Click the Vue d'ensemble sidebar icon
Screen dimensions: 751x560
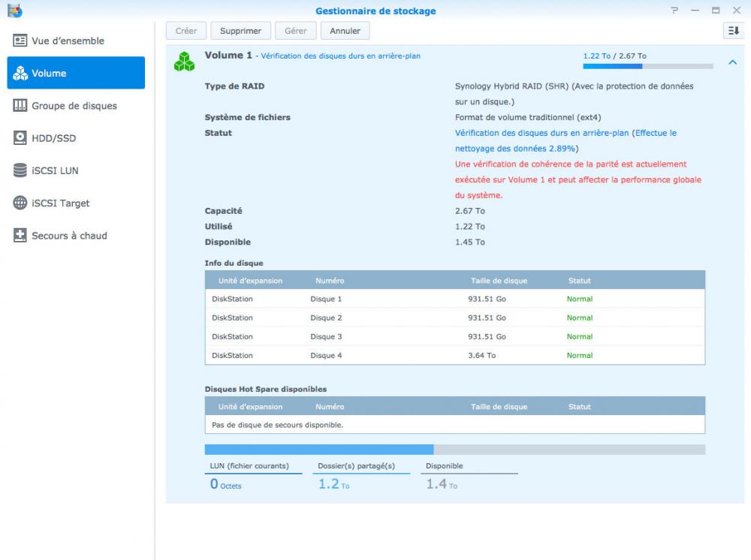20,41
